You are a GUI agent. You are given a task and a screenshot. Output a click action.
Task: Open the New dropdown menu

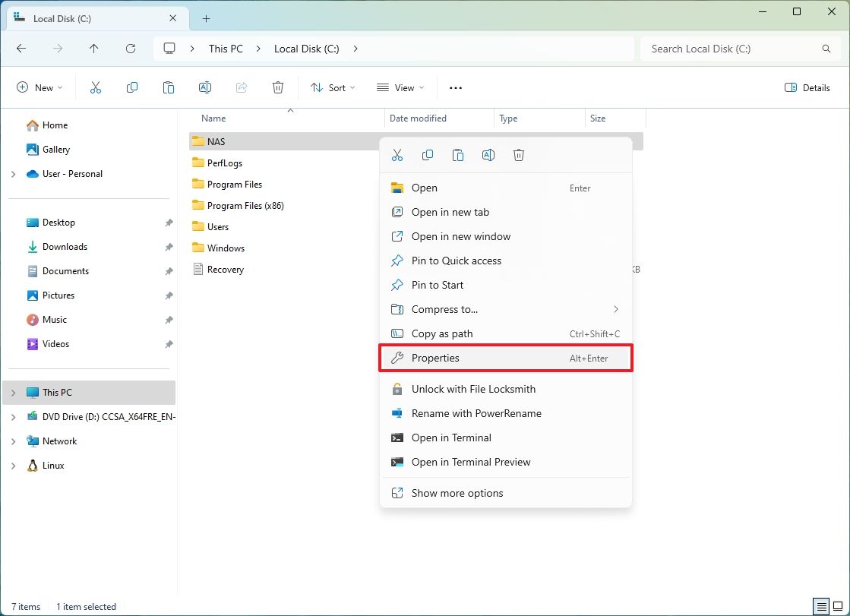coord(39,87)
